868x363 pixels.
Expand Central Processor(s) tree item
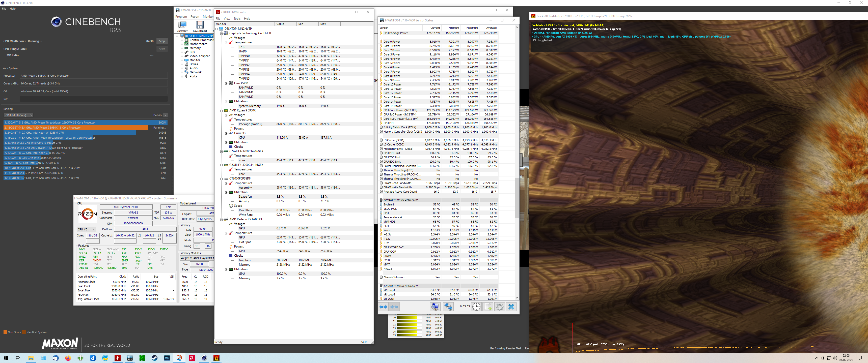tap(182, 40)
